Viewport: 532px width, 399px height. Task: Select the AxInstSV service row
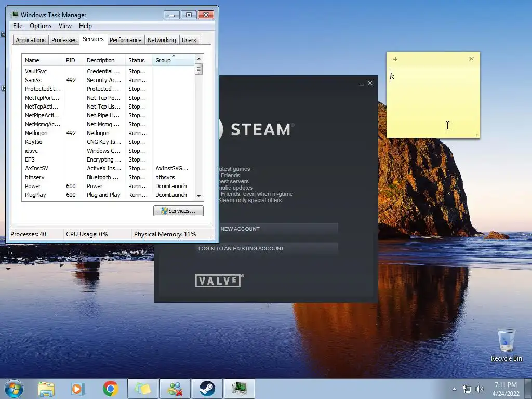(108, 168)
